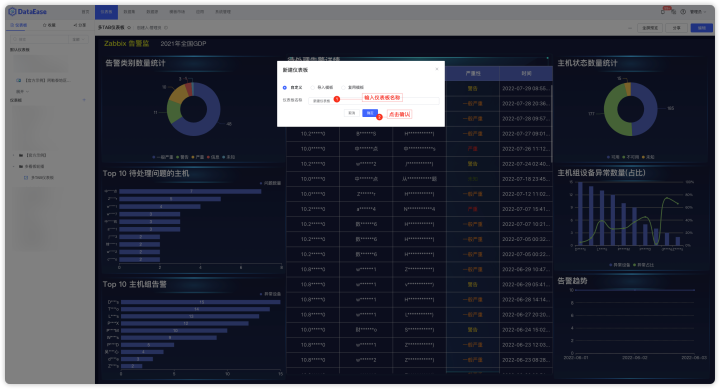Click the folder icon of 【官方示例】 in tree
This screenshot has width=720, height=389.
21,155
